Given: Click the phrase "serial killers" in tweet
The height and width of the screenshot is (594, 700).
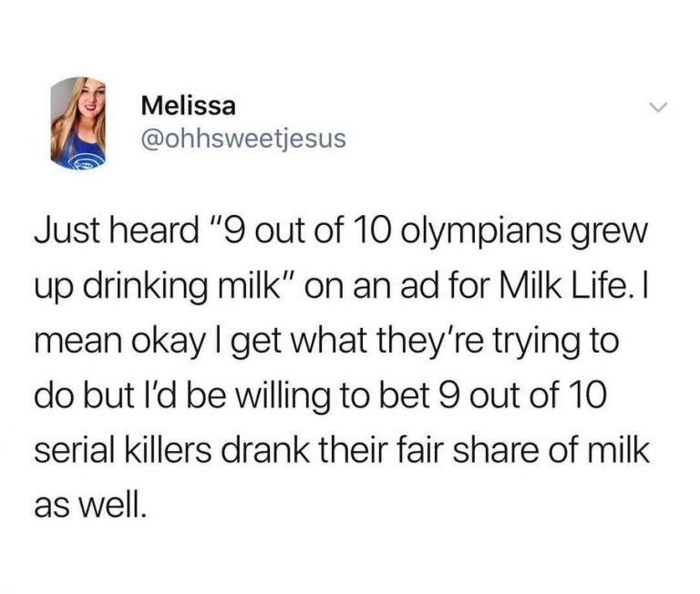Looking at the screenshot, I should pyautogui.click(x=123, y=450).
